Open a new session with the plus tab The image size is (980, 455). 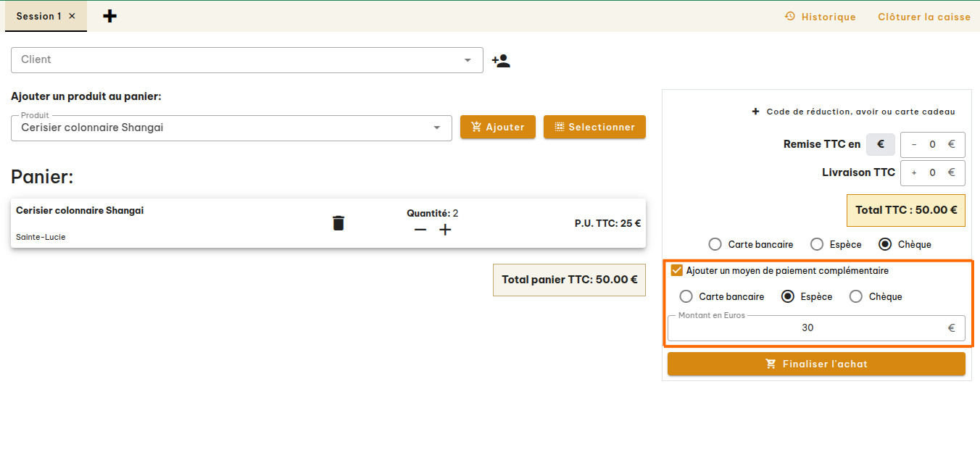109,14
